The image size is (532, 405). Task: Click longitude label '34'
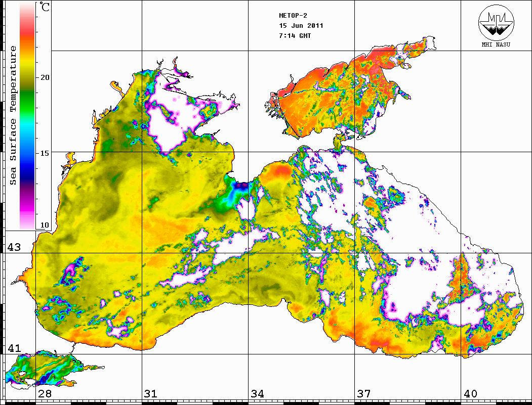[257, 393]
